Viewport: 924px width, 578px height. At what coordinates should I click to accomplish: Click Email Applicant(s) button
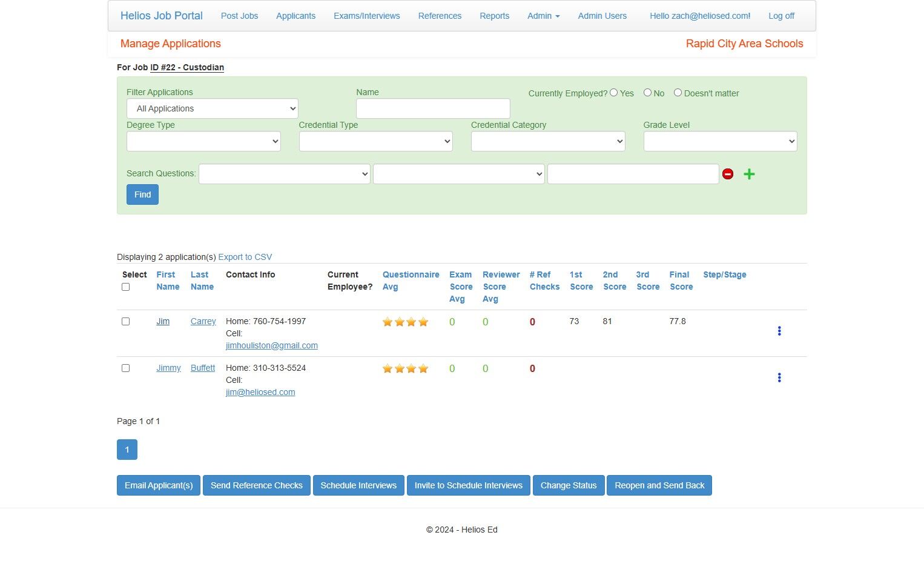click(x=159, y=485)
